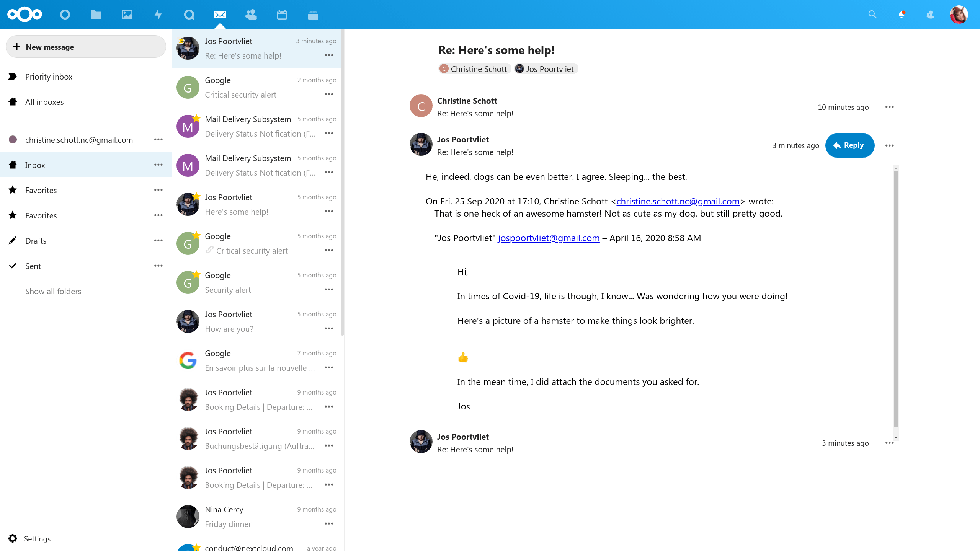The height and width of the screenshot is (551, 980).
Task: Go to the Drafts folder
Action: pos(36,241)
